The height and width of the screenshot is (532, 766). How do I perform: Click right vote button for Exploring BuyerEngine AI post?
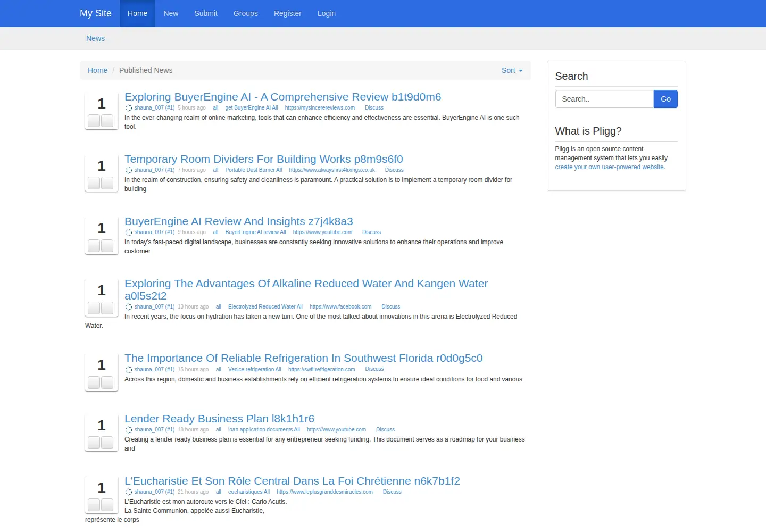click(107, 121)
